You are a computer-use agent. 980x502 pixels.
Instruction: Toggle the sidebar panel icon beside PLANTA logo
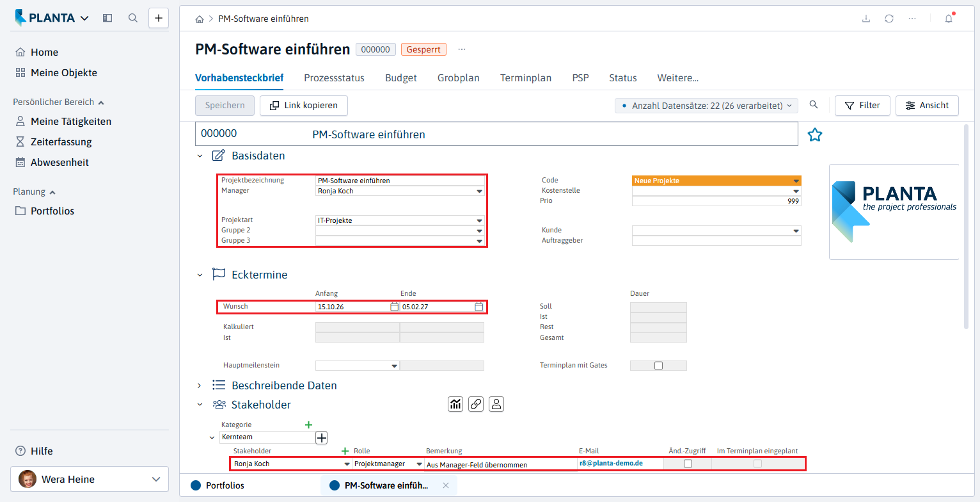click(107, 18)
